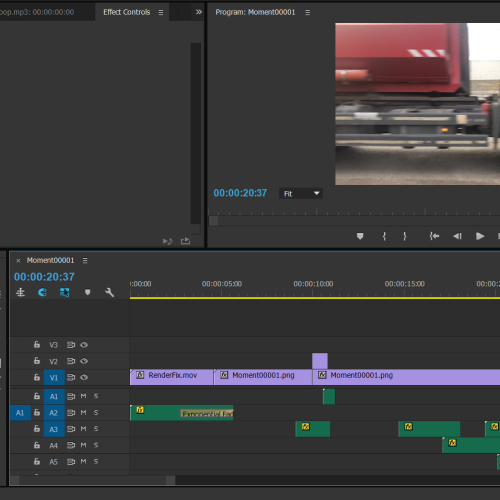This screenshot has height=500, width=500.
Task: Toggle sync lock on A1 track
Action: (x=71, y=396)
